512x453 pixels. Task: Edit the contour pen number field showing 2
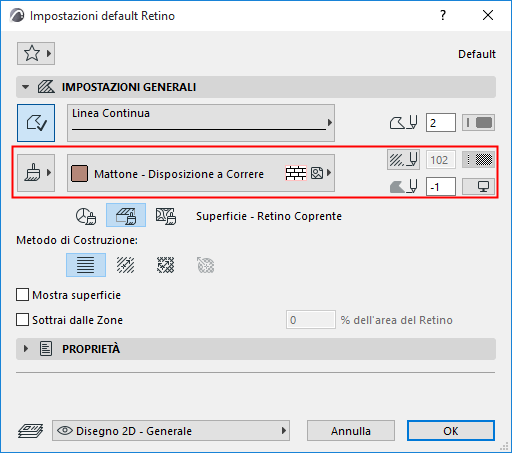click(441, 123)
